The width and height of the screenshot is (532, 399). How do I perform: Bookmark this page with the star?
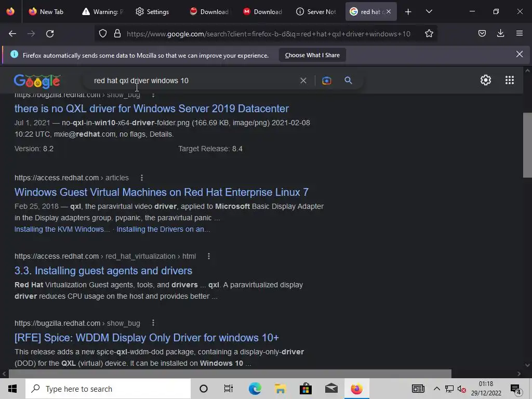[429, 34]
